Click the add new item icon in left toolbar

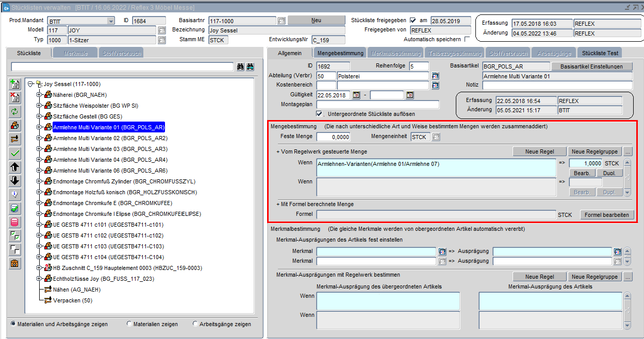tap(15, 84)
